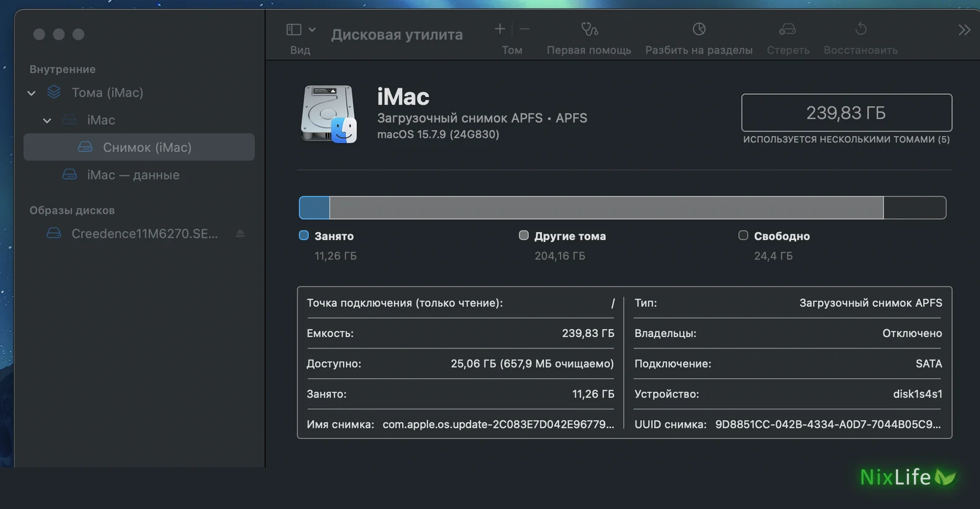
Task: Click the drive icon beside iMac — данные
Action: (70, 175)
